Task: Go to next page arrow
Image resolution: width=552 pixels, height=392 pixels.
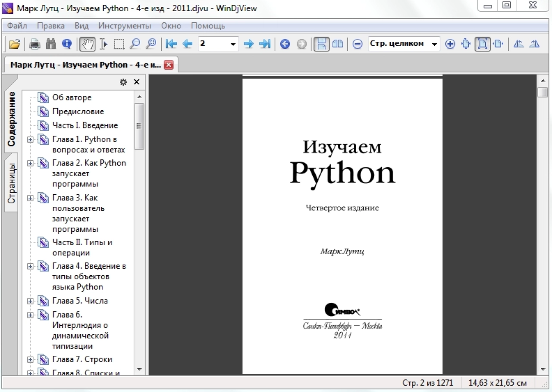Action: 249,44
